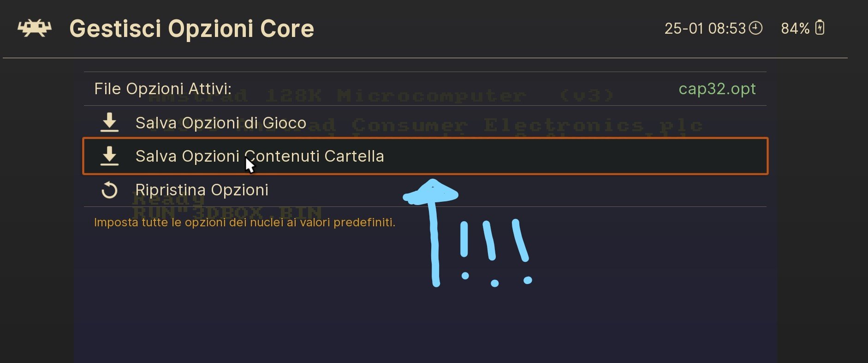Click the 84% battery percentage text

pos(795,29)
